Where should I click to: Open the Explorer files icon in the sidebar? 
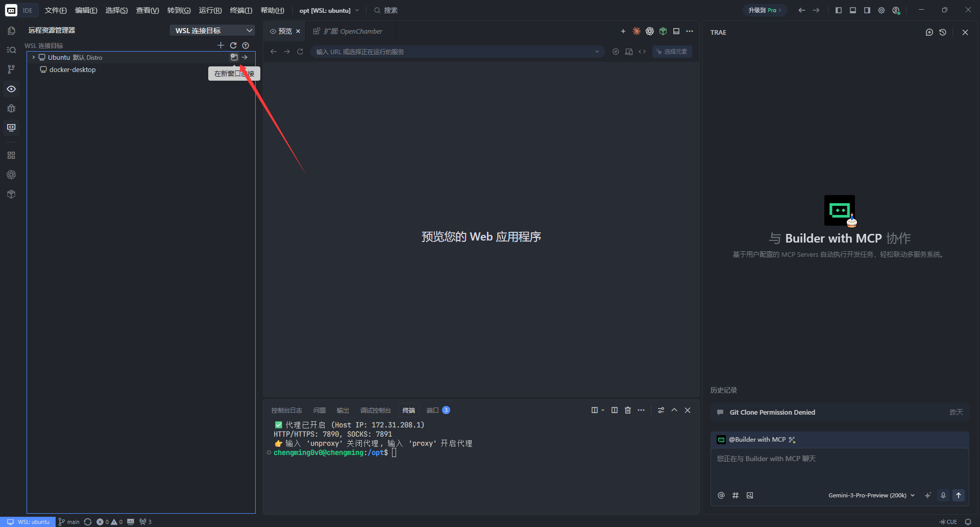(x=11, y=31)
